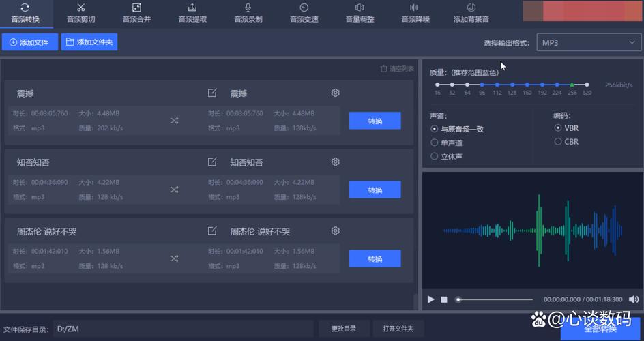Click the playback progress bar
The image size is (644, 341).
494,299
